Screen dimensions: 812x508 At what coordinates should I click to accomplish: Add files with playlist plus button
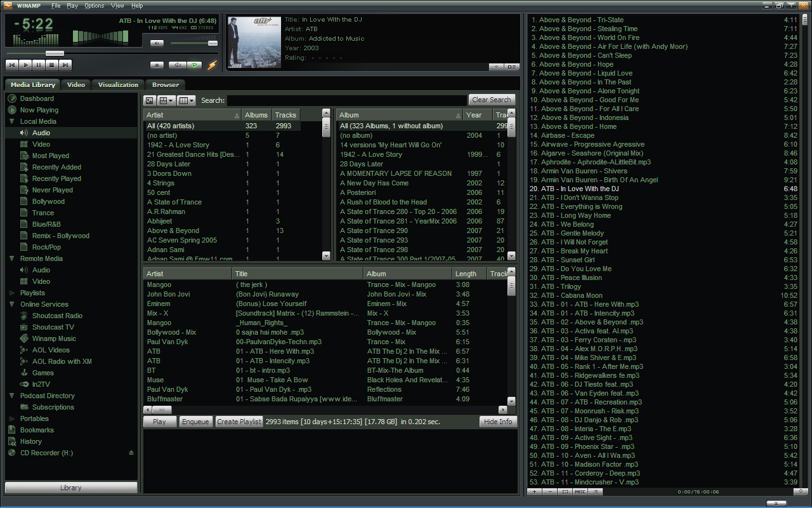tap(534, 491)
